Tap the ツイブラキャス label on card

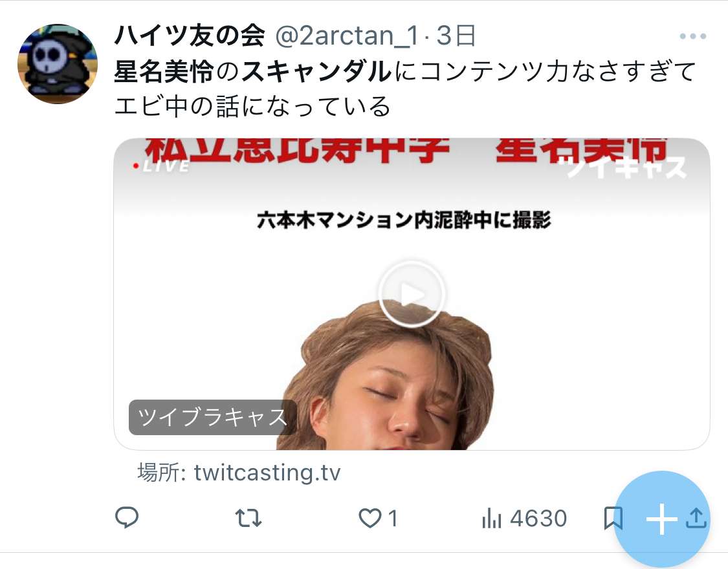click(213, 417)
